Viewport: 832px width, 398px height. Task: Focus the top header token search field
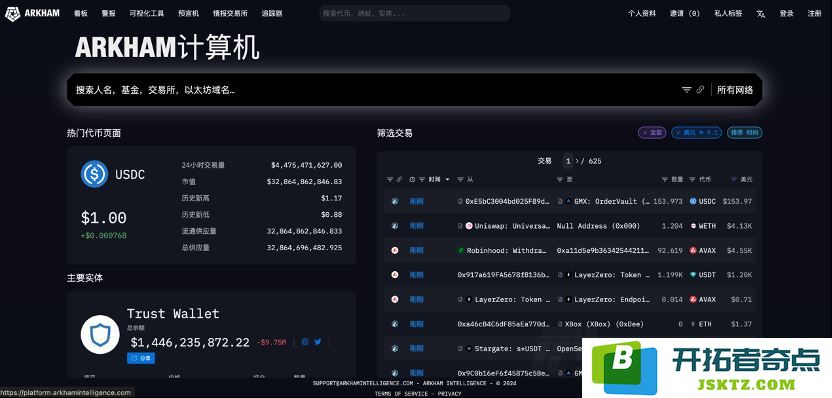tap(414, 13)
